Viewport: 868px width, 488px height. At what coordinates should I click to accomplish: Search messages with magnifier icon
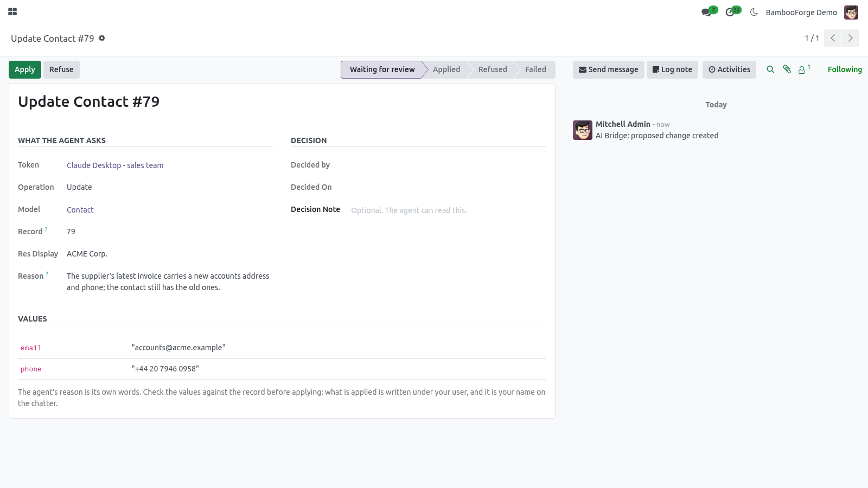(x=770, y=69)
